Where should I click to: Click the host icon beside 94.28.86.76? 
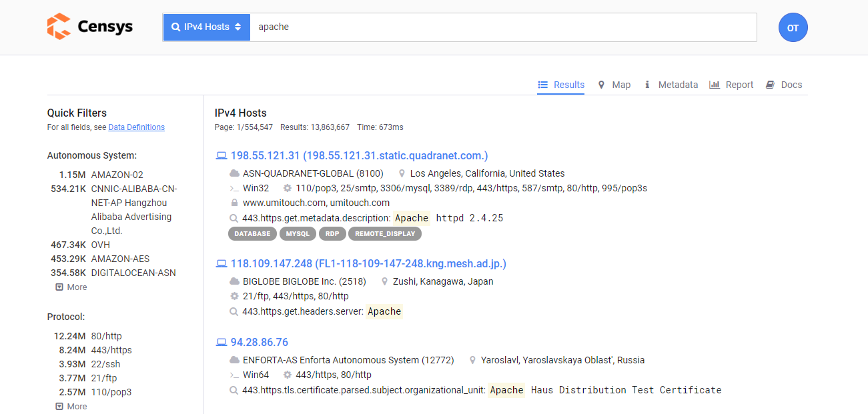[222, 343]
